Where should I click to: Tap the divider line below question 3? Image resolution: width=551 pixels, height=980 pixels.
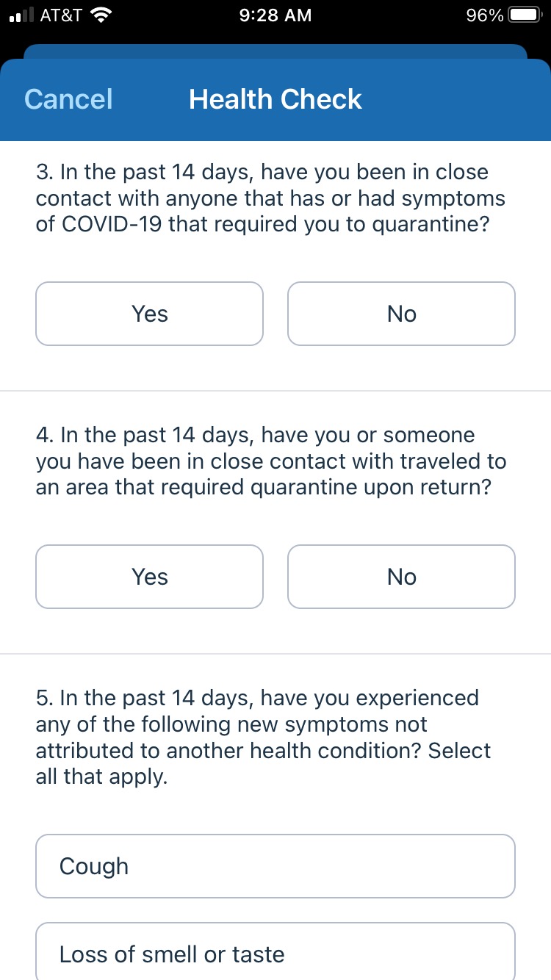[275, 391]
